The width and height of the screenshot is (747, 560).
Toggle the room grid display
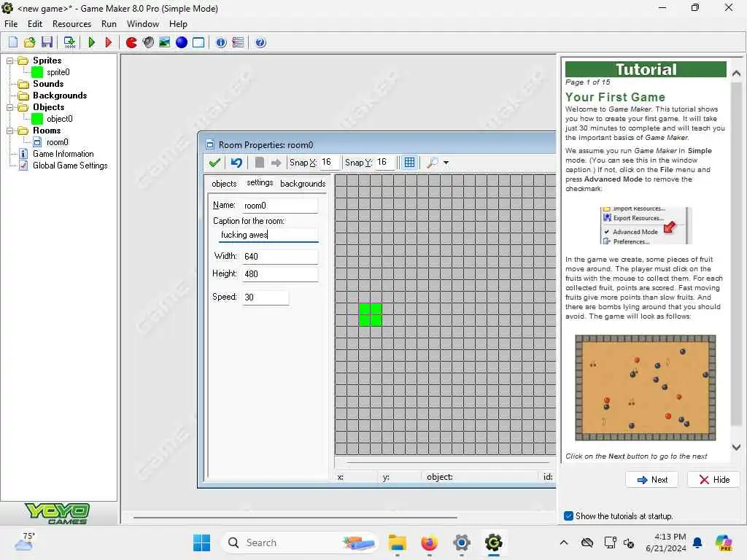[409, 163]
